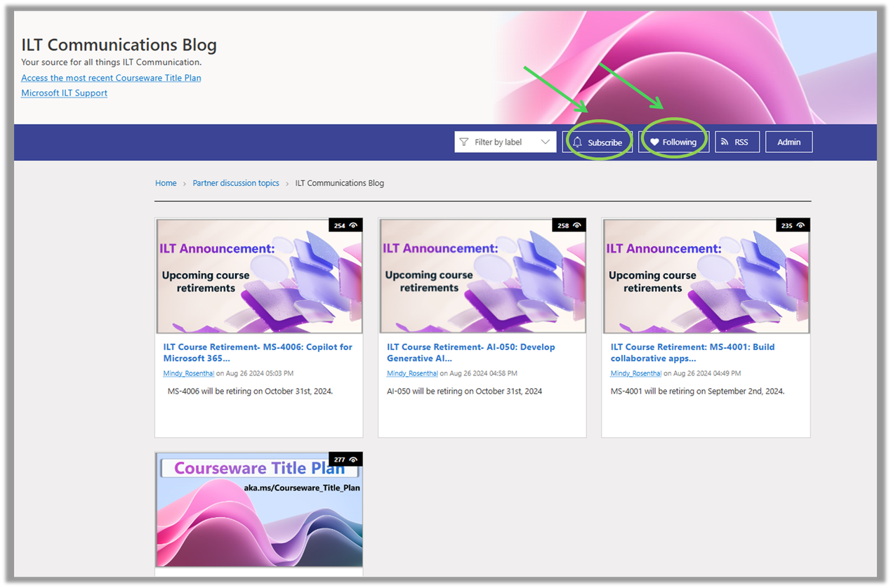The height and width of the screenshot is (588, 891).
Task: Click the heart icon in Following
Action: (654, 142)
